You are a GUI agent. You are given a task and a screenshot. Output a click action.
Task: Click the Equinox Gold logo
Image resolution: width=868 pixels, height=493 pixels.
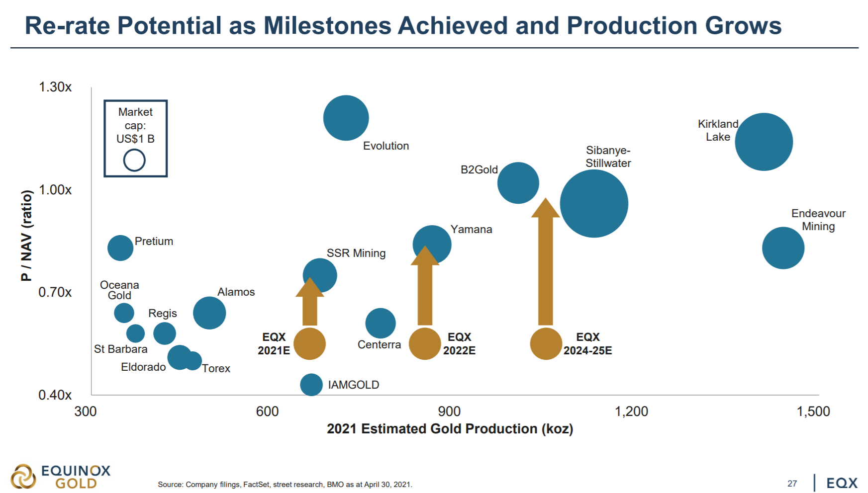coord(61,477)
